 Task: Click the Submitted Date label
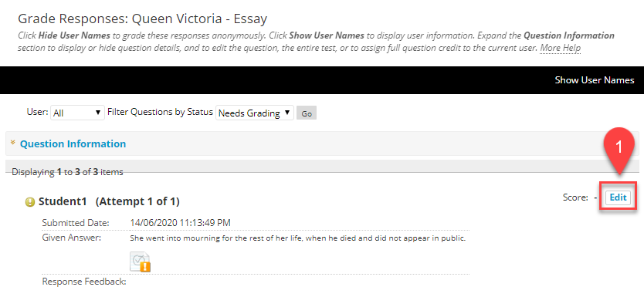click(76, 223)
